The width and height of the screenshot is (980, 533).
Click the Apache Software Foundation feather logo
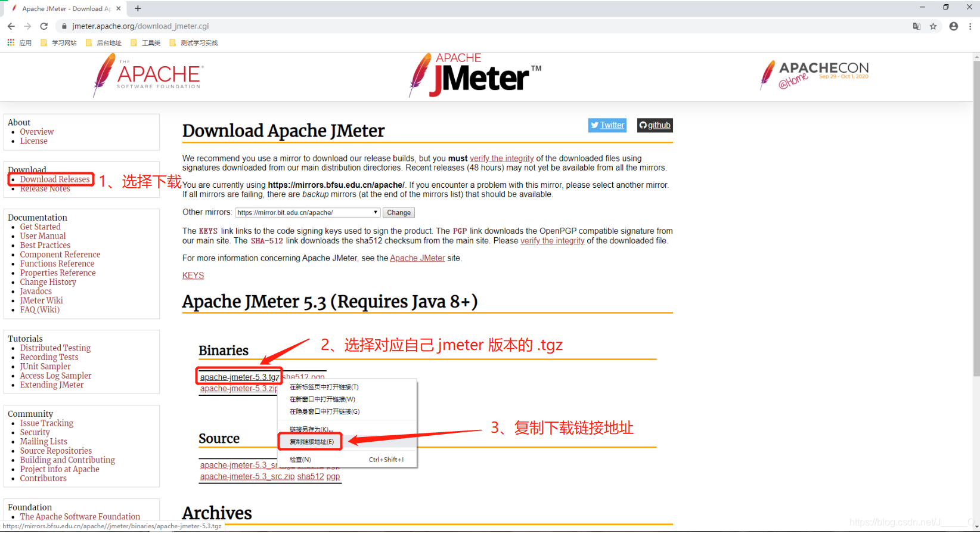(148, 75)
